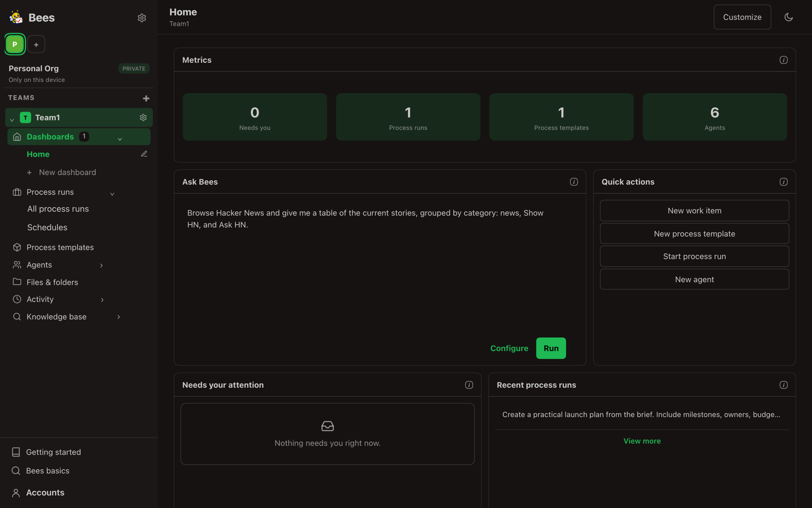The image size is (812, 508).
Task: Show info for Recent process runs panel
Action: (x=784, y=385)
